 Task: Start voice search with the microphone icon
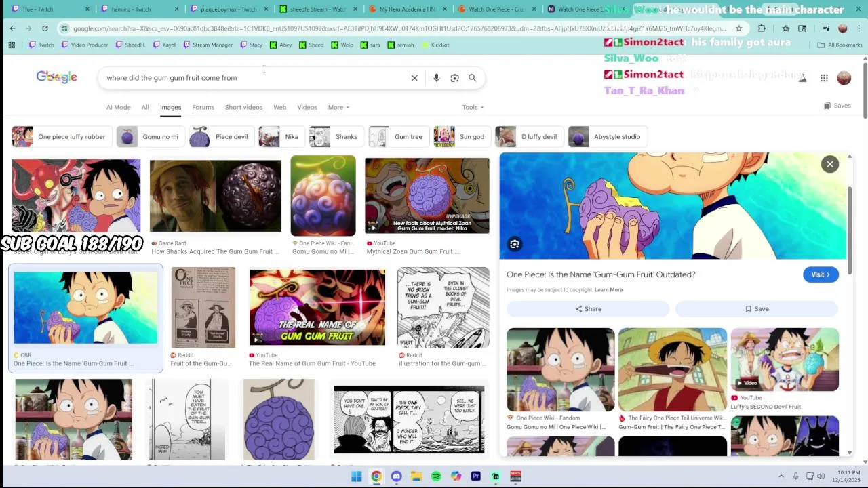[437, 78]
